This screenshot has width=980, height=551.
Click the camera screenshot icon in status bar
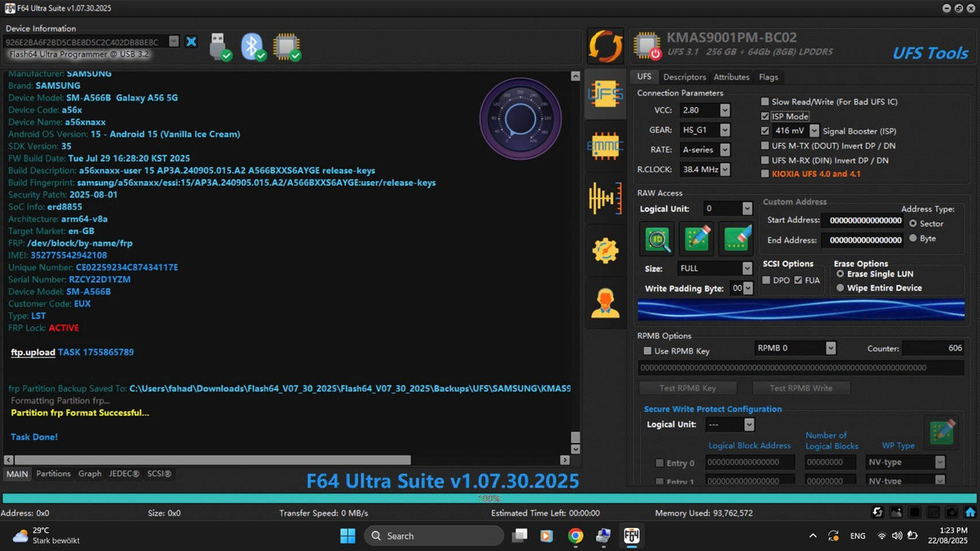(952, 513)
